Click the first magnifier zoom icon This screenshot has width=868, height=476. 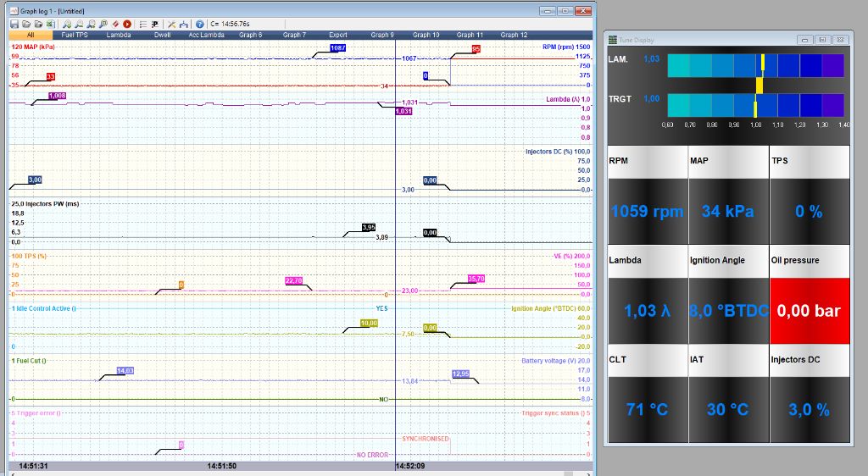67,25
